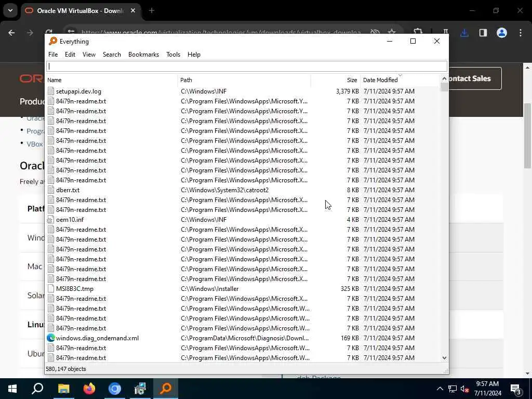Select the oem10.inf file icon
This screenshot has width=532, height=399.
pos(51,220)
